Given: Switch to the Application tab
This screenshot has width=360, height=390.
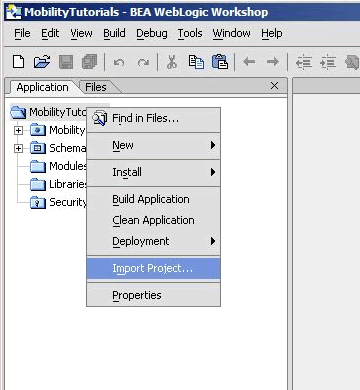Looking at the screenshot, I should pos(42,87).
